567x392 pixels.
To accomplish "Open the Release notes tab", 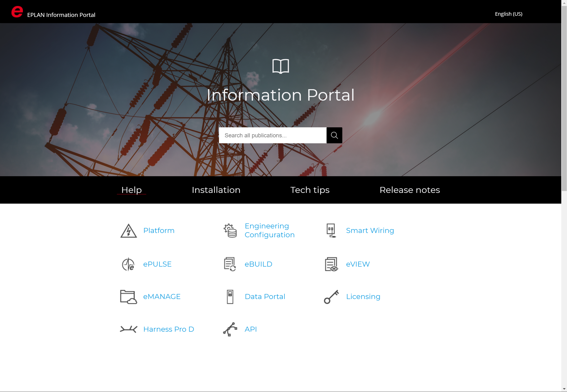I will point(410,190).
